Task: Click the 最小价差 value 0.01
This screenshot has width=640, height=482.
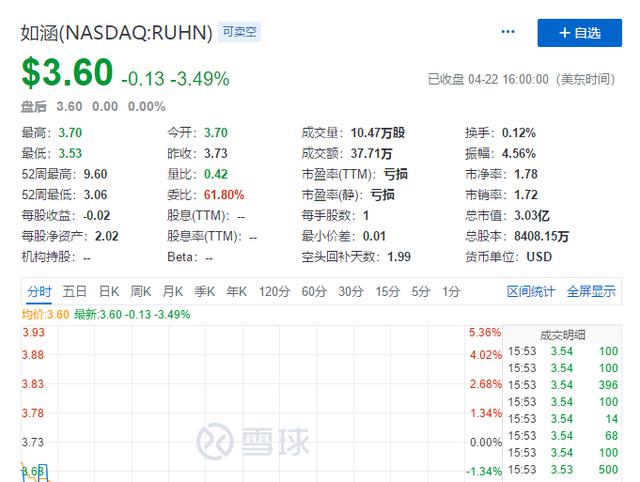Action: [374, 236]
